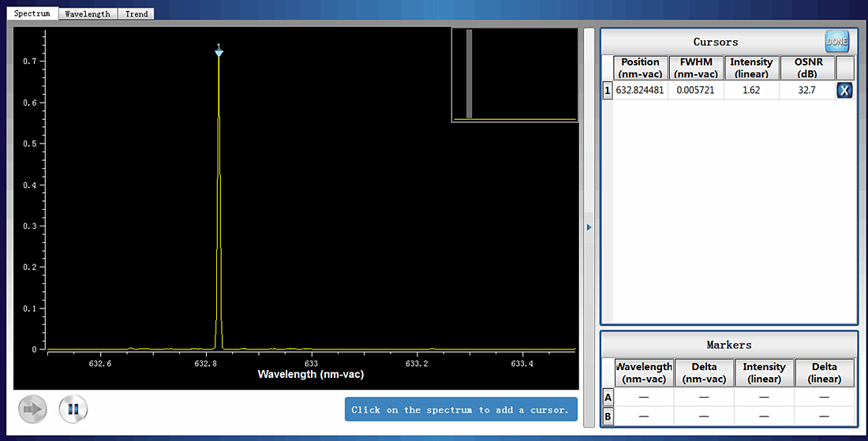Switch to the Wavelength tab
The image size is (868, 441).
coord(88,14)
